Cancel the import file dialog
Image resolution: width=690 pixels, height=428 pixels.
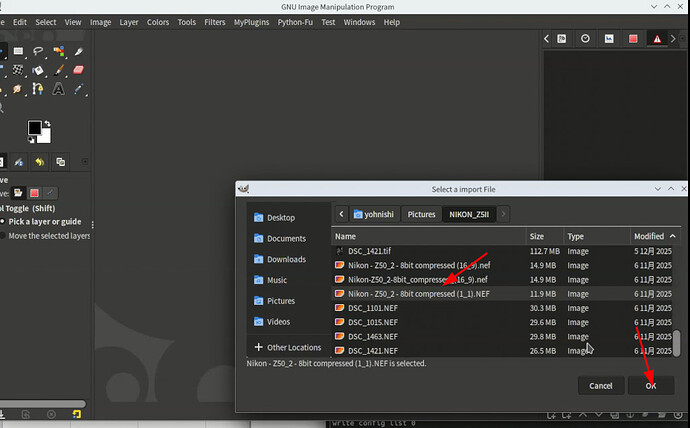pyautogui.click(x=601, y=386)
